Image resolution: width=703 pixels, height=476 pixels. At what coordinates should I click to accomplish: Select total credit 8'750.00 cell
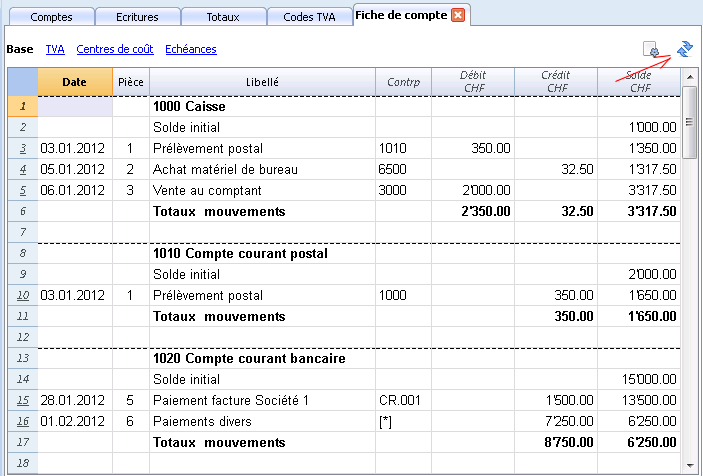(x=556, y=442)
